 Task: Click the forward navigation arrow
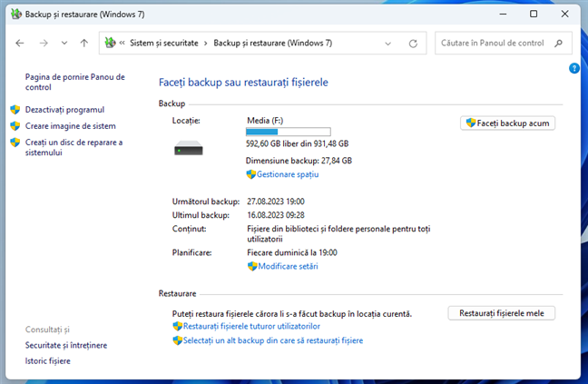(44, 44)
